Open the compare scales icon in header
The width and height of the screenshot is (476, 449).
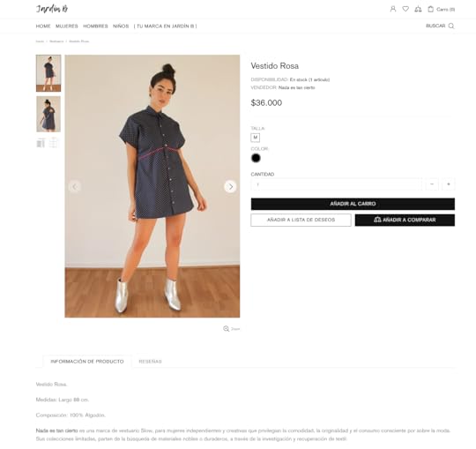(418, 9)
